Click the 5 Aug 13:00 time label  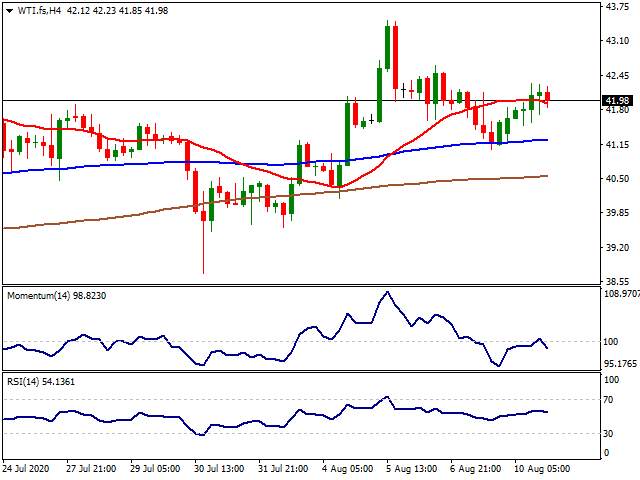(x=411, y=469)
